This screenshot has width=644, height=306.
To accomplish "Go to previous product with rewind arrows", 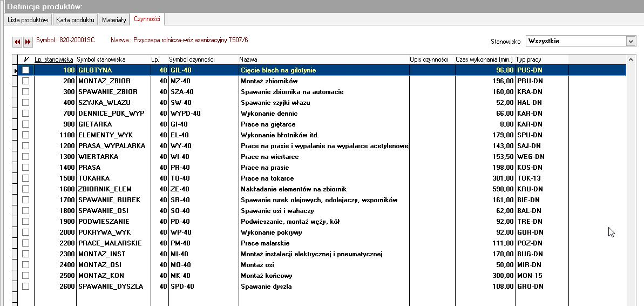I will pyautogui.click(x=17, y=42).
